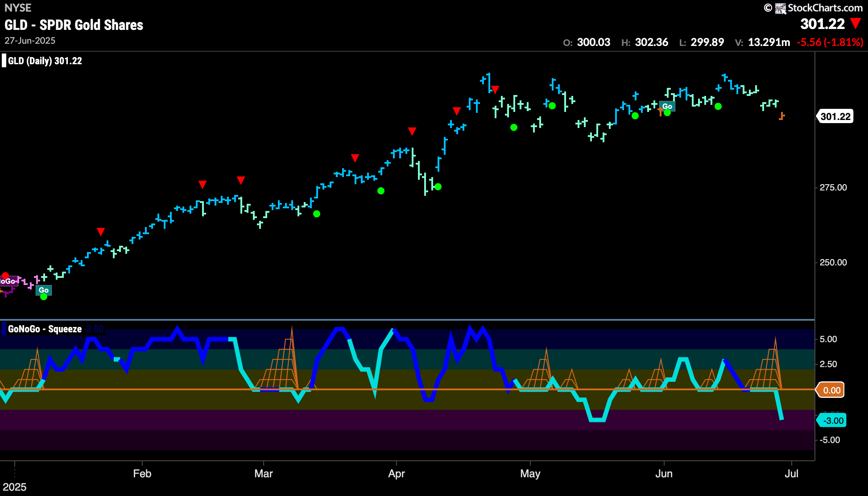
Task: Click the red triangle marker in early April
Action: (412, 131)
